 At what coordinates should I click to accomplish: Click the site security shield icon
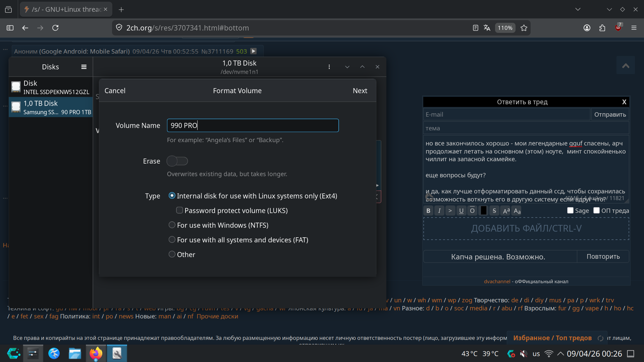pos(119,28)
